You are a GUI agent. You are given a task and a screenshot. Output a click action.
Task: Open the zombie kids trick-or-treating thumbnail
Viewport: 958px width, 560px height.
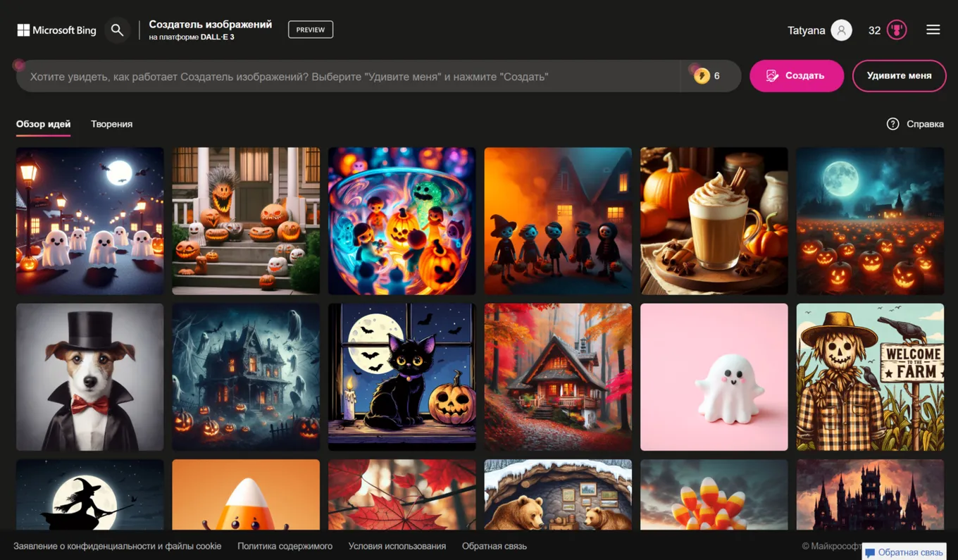click(558, 220)
